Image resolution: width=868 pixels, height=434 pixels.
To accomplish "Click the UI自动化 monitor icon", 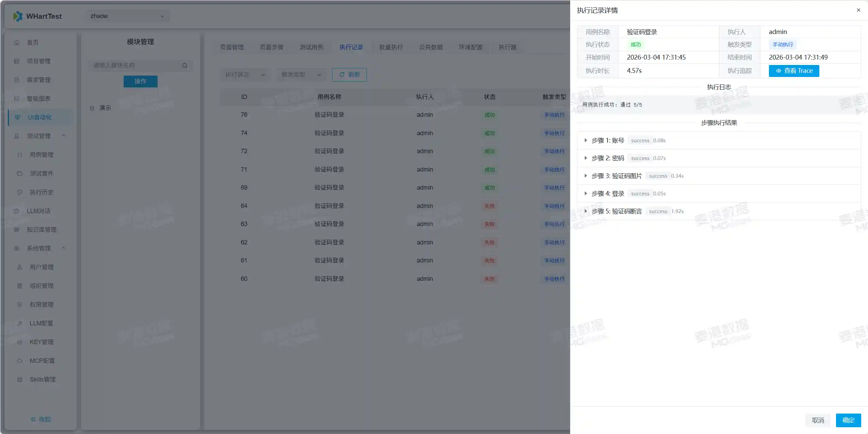I will coord(18,117).
